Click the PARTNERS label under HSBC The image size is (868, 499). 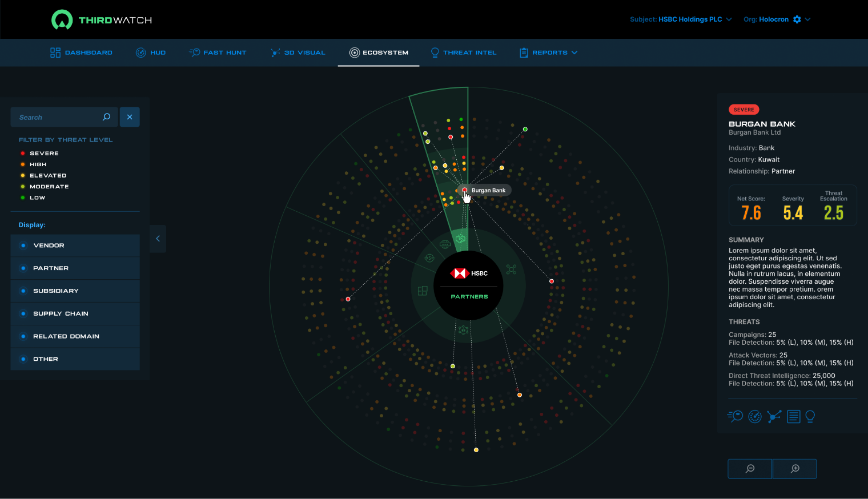pos(469,297)
